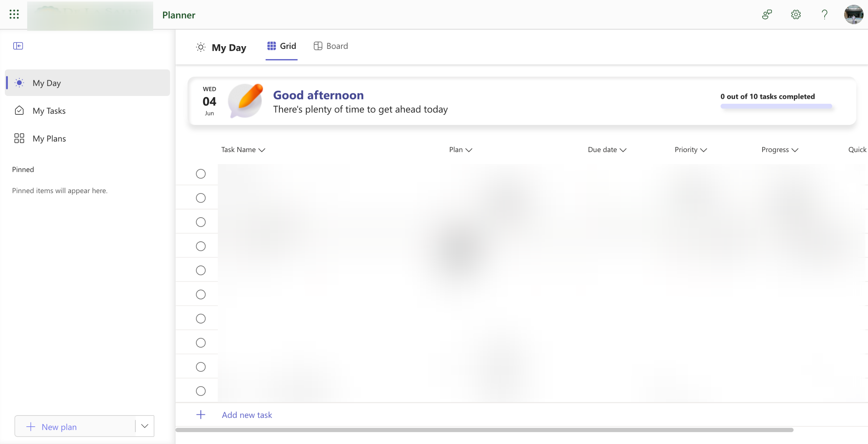Open the account profile picture
This screenshot has height=444, width=868.
click(x=853, y=14)
